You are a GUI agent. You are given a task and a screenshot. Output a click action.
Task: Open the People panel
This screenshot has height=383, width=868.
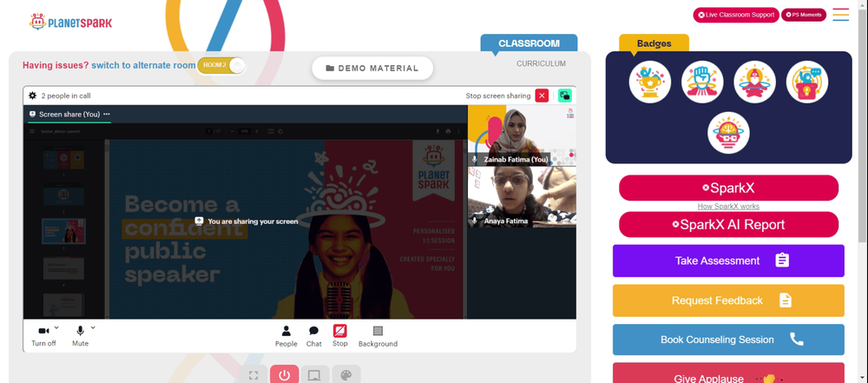coord(286,336)
